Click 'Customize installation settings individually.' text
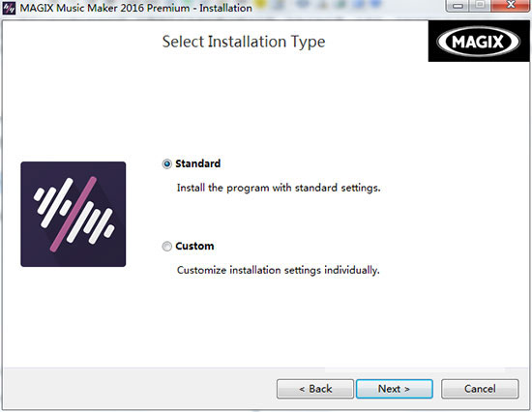Viewport: 532px width, 412px height. point(279,271)
